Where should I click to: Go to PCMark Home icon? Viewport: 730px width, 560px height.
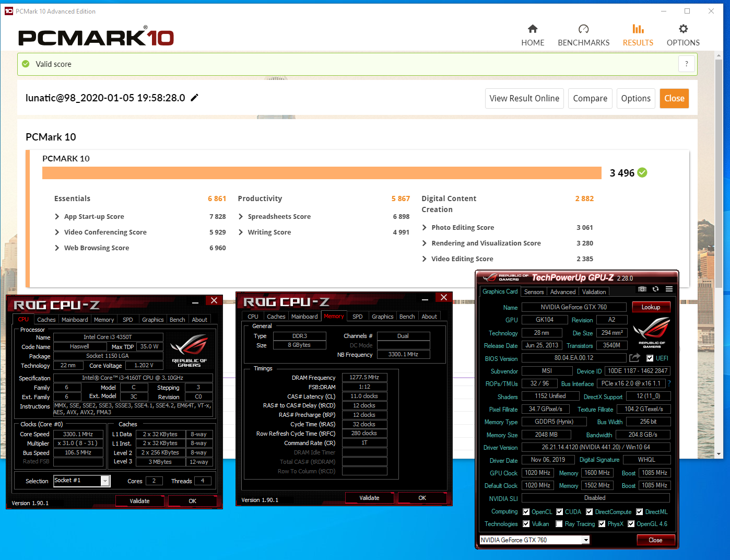click(x=533, y=29)
